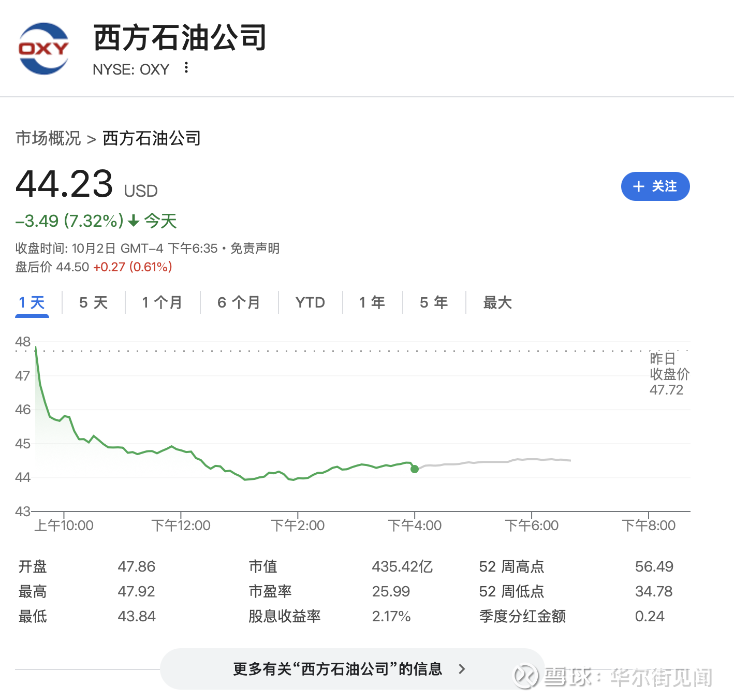The width and height of the screenshot is (734, 700).
Task: Click the 西方石油公司 main title
Action: pyautogui.click(x=180, y=38)
